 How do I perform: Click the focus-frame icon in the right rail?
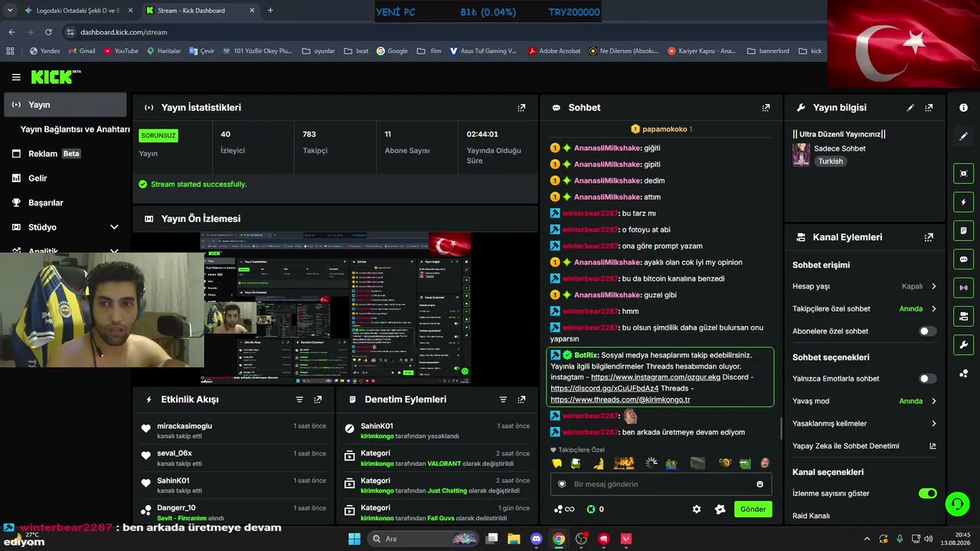click(963, 174)
